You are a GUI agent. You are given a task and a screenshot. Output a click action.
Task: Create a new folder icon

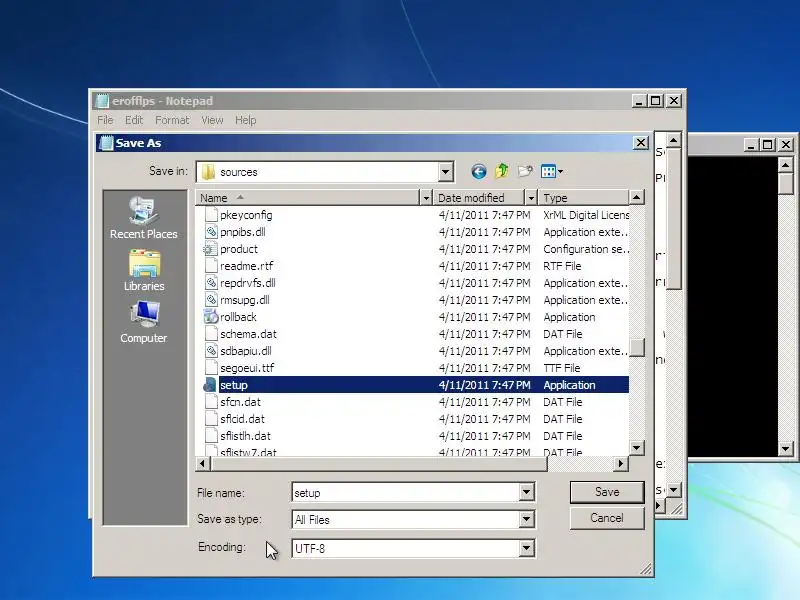click(x=525, y=171)
